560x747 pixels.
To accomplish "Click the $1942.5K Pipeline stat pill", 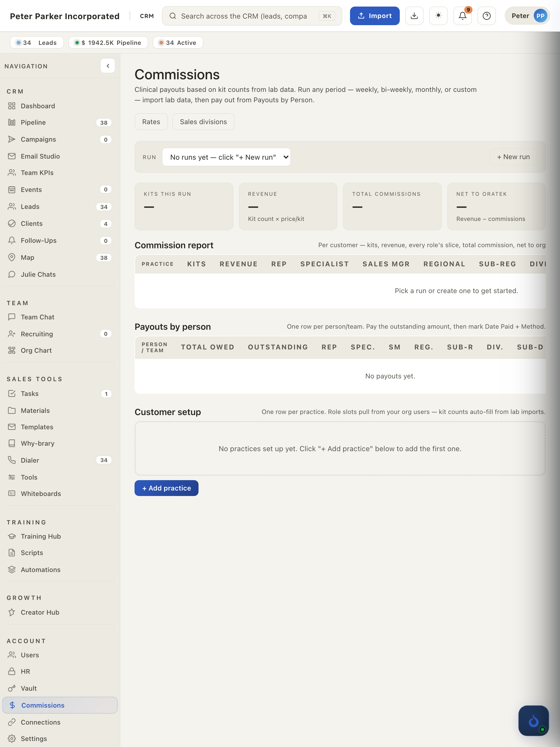I will [108, 43].
